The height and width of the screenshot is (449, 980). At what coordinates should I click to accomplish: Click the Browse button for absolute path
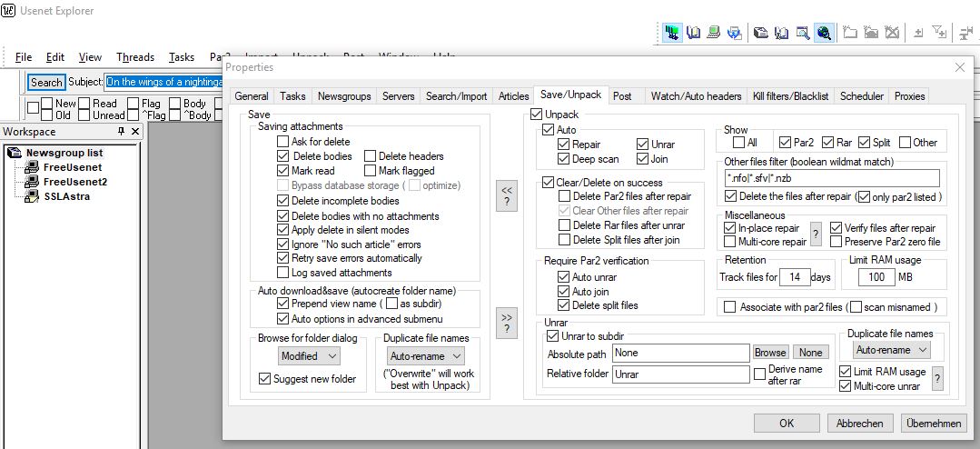770,353
